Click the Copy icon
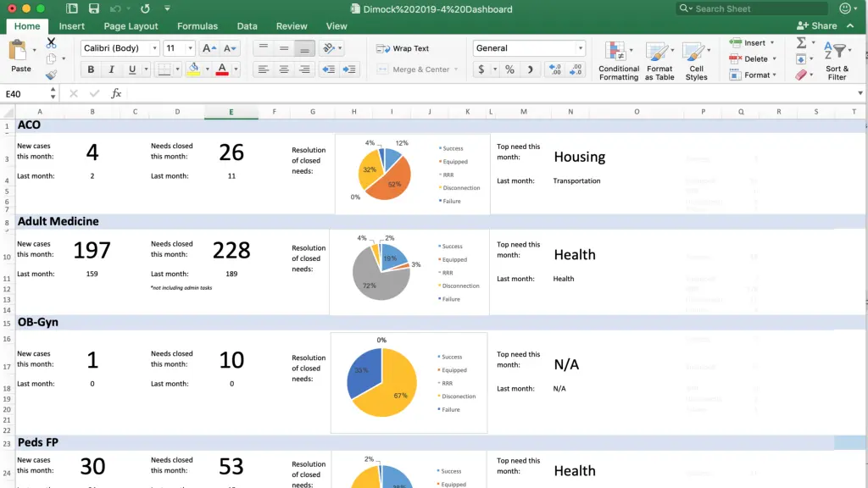 pyautogui.click(x=51, y=58)
